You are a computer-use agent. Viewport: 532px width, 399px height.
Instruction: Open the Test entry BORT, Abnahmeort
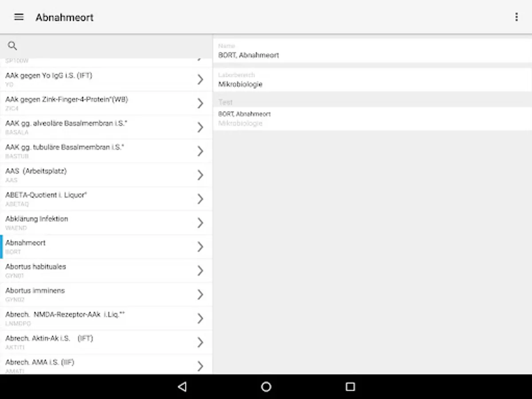pos(372,119)
